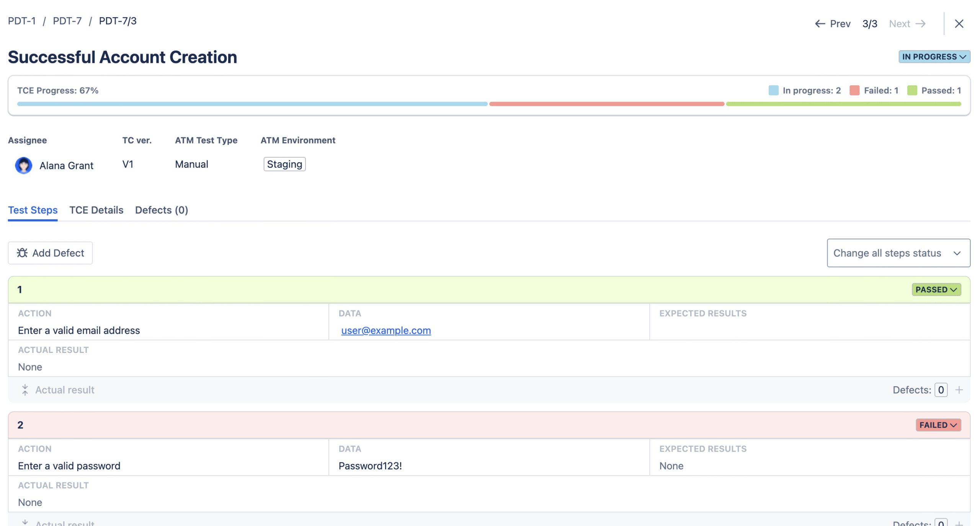Open step 1 PASSED status dropdown

point(936,289)
